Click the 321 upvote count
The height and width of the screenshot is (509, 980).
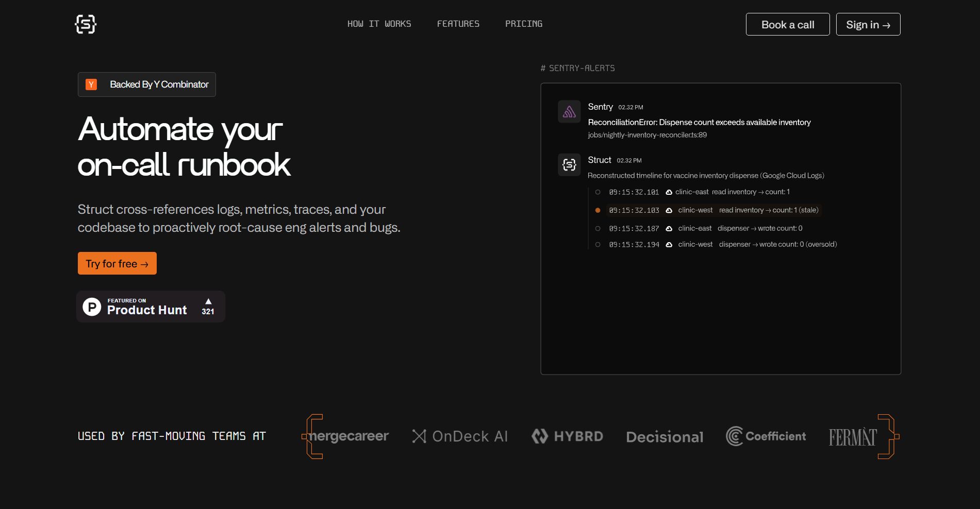click(x=208, y=312)
